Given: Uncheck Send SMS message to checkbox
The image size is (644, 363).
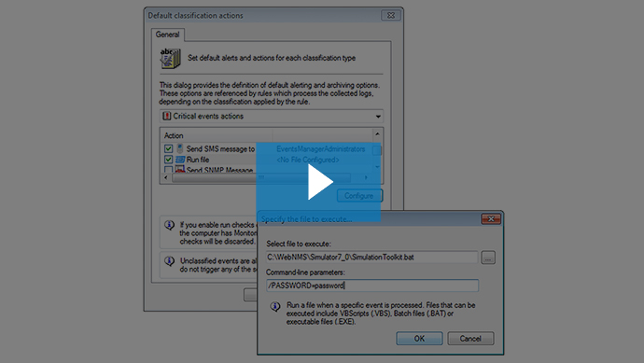Looking at the screenshot, I should pyautogui.click(x=168, y=148).
